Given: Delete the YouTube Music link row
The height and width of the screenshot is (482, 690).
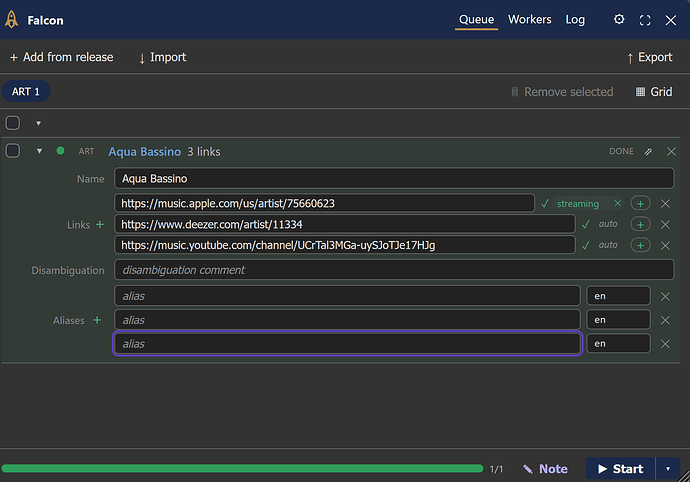Looking at the screenshot, I should [x=665, y=245].
